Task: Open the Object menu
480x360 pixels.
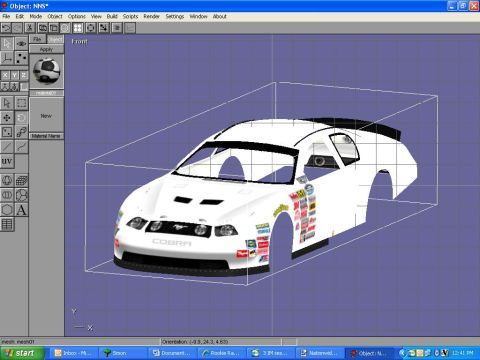Action: 55,16
